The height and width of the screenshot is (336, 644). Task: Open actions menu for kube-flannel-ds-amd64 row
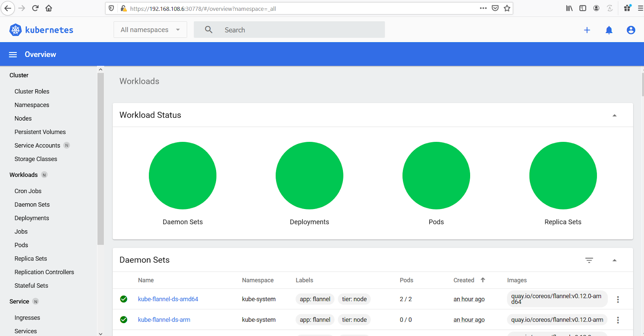pyautogui.click(x=618, y=299)
